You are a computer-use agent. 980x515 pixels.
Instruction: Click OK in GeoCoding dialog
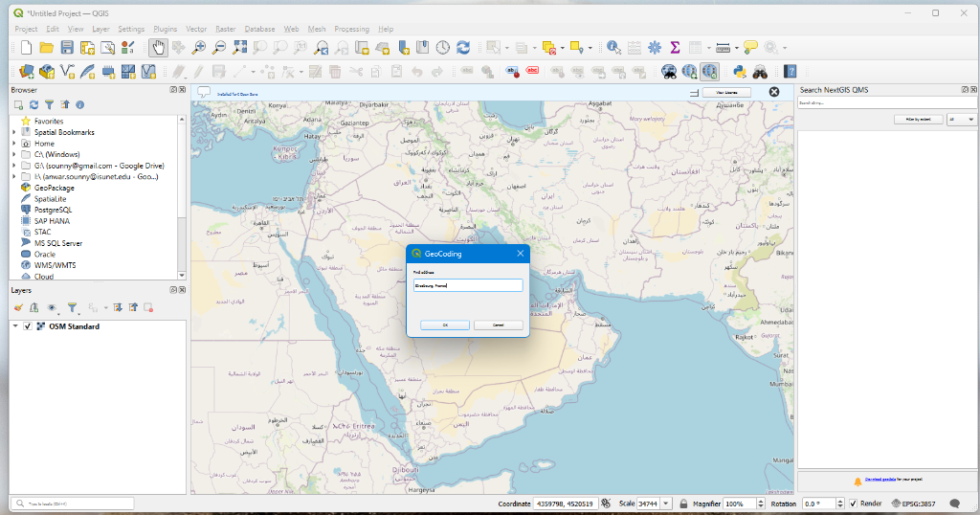tap(445, 325)
